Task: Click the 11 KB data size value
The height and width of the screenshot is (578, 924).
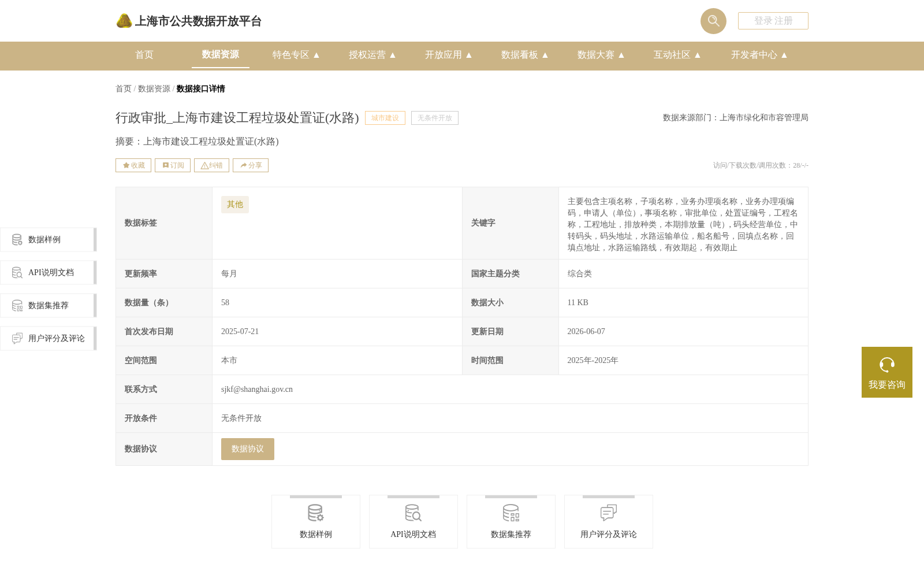Action: click(x=578, y=303)
